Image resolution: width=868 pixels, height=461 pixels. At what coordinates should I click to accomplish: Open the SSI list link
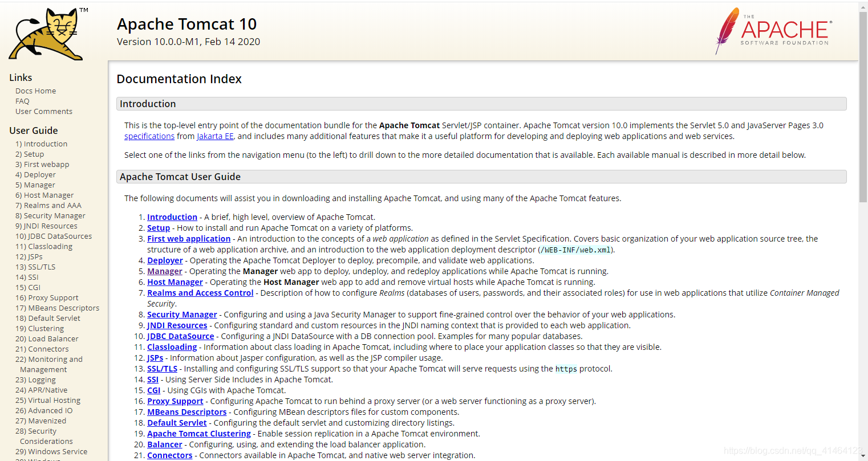[x=153, y=380]
